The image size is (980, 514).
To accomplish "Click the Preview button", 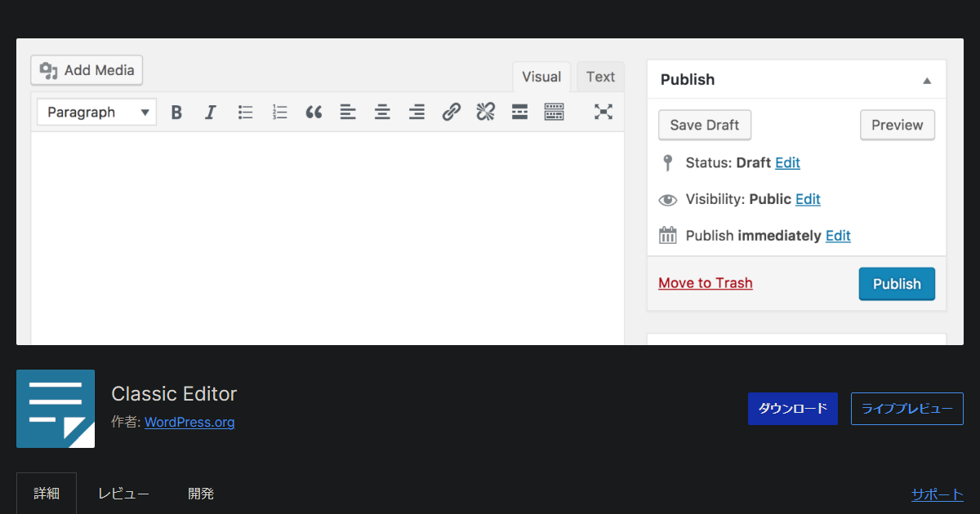I will pos(898,125).
